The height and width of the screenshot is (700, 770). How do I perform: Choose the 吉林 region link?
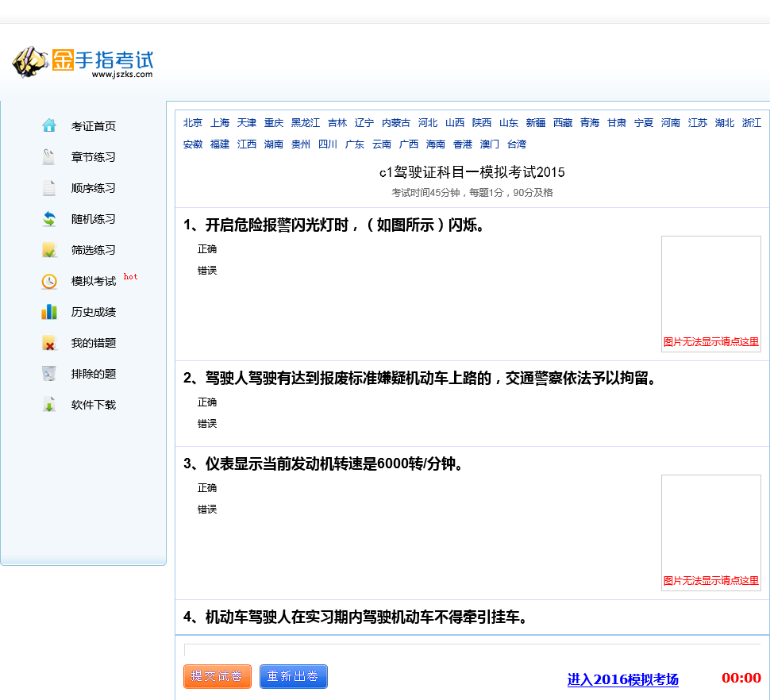[x=337, y=123]
